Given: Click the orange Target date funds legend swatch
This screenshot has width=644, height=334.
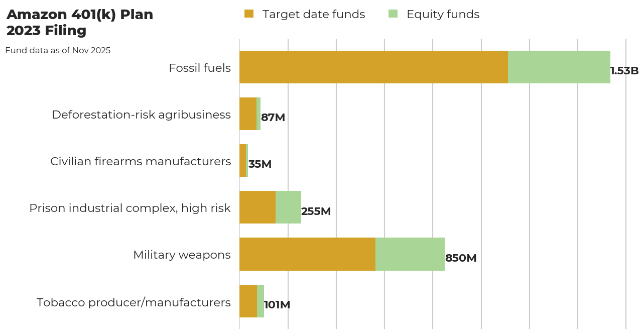Looking at the screenshot, I should pos(249,14).
